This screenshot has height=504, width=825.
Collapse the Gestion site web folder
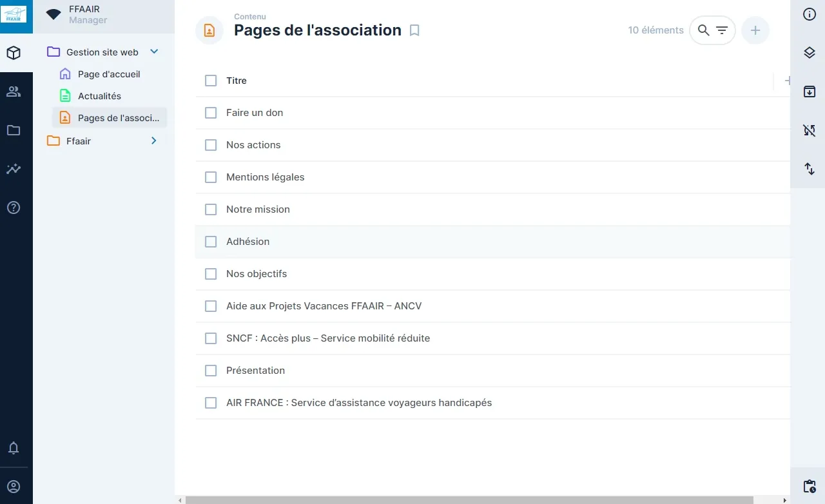tap(153, 52)
